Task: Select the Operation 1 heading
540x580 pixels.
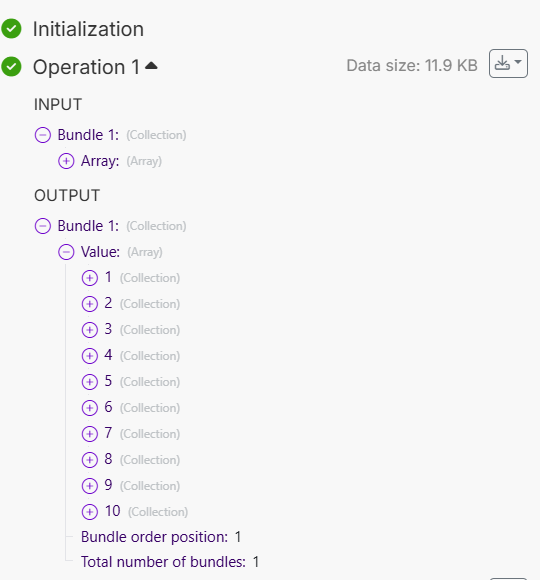Action: point(87,67)
